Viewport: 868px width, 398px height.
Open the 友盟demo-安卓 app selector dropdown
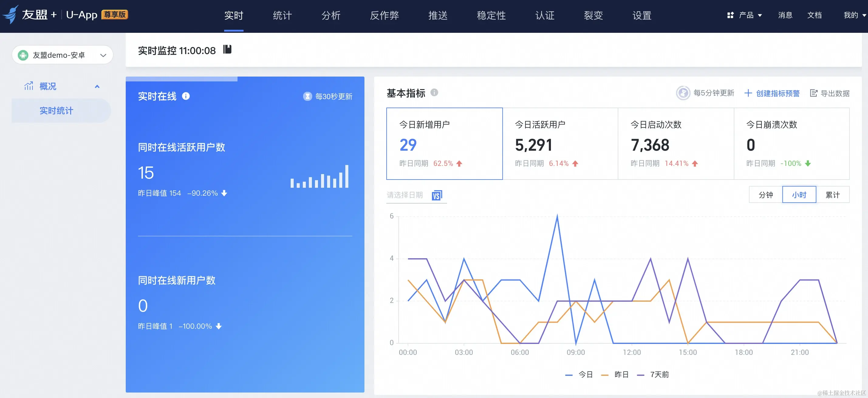pos(62,55)
